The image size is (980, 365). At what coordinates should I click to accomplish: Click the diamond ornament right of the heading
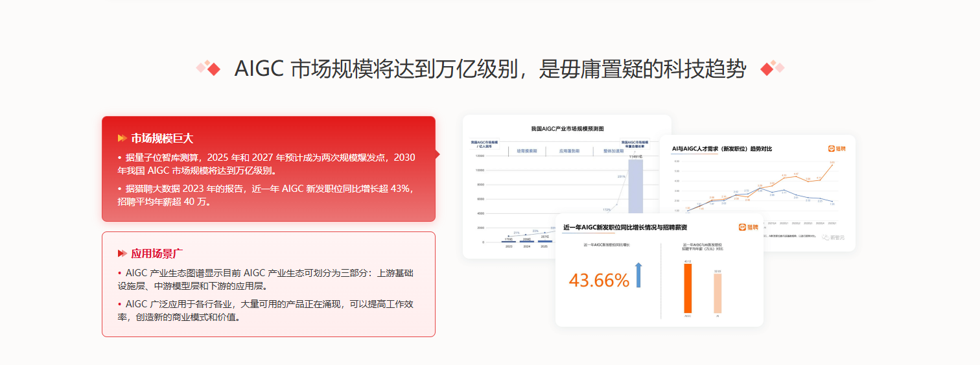pyautogui.click(x=772, y=67)
